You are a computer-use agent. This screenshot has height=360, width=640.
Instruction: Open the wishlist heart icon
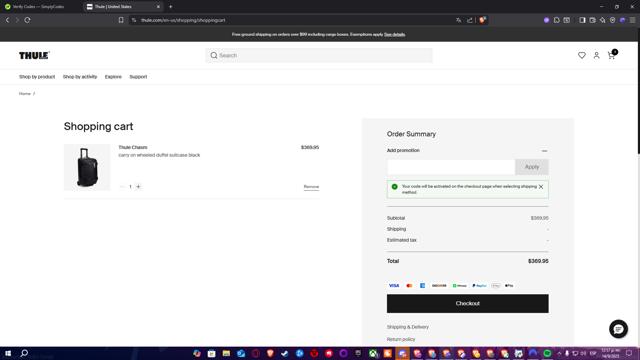[x=582, y=56]
